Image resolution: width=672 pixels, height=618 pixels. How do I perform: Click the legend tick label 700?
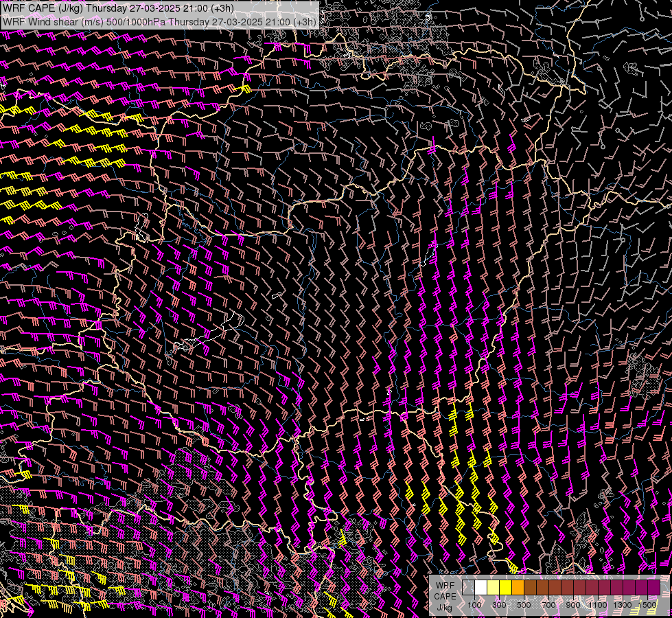tap(548, 605)
